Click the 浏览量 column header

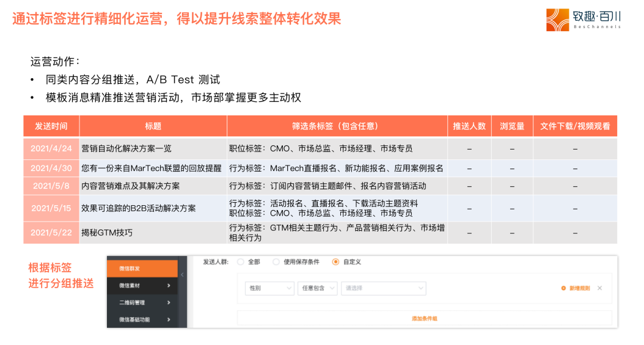point(512,126)
